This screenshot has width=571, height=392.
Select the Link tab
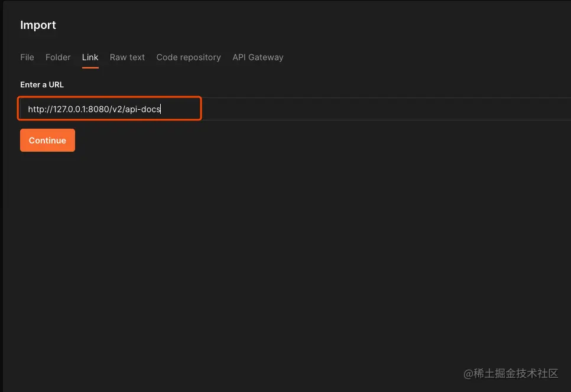(90, 57)
